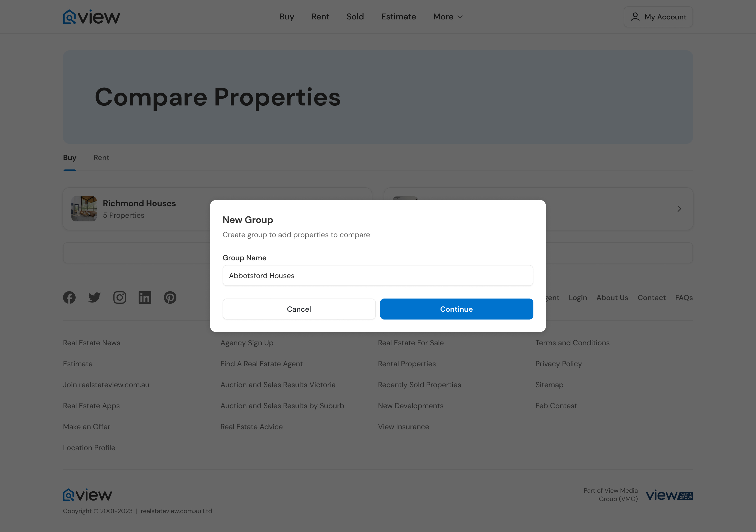
Task: Open the Twitter social icon
Action: click(x=94, y=297)
